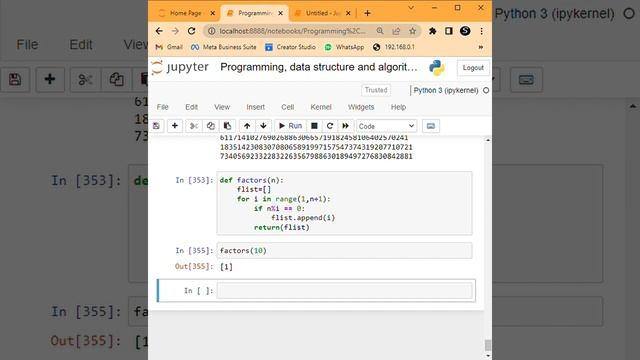Viewport: 640px width, 360px height.
Task: Paste cells below from the toolbar
Action: tap(227, 126)
